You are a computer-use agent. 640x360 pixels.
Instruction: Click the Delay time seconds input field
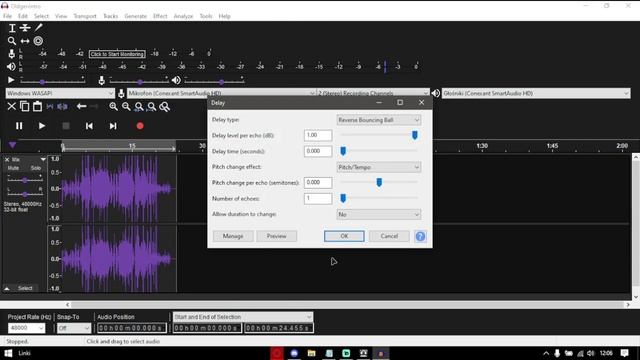pos(318,151)
